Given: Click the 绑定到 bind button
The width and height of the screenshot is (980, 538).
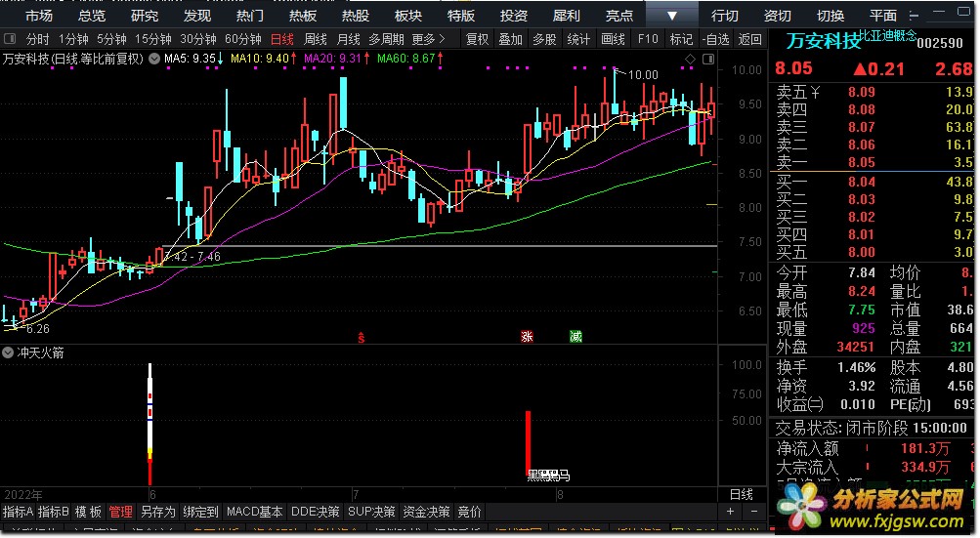Looking at the screenshot, I should click(200, 512).
